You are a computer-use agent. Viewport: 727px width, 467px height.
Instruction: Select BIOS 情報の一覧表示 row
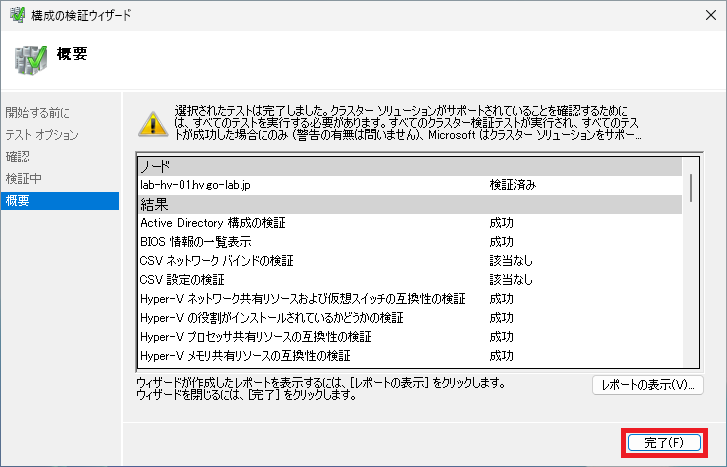(x=410, y=242)
